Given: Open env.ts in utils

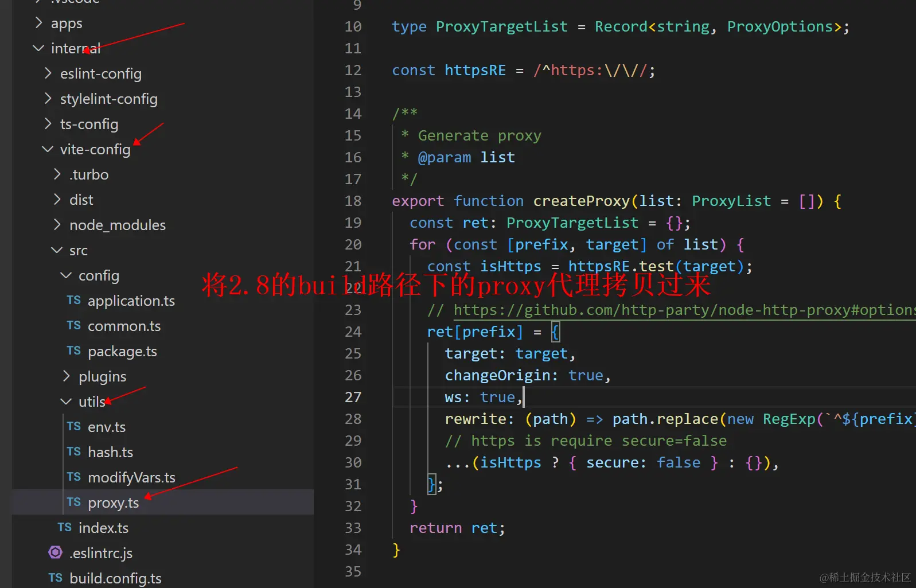Looking at the screenshot, I should click(107, 427).
